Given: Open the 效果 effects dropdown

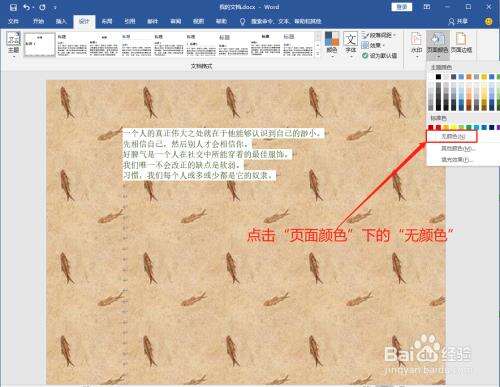Looking at the screenshot, I should tap(373, 45).
